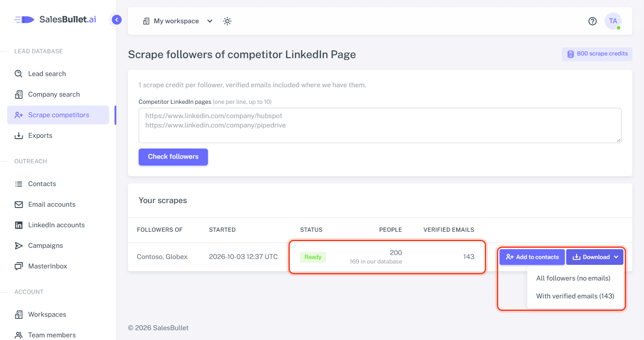Collapse the sidebar with the chevron button
This screenshot has width=644, height=340.
(117, 20)
